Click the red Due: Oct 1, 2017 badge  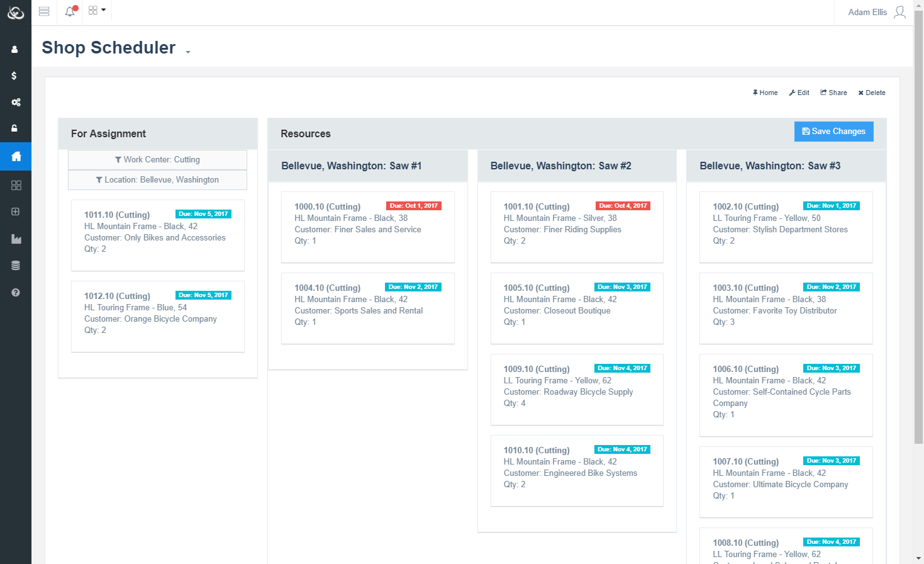[414, 206]
